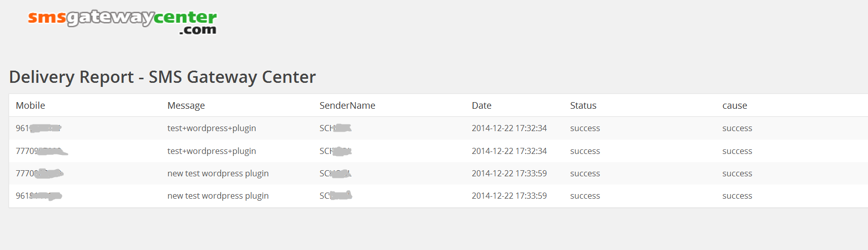Click the first row's Status success value
The image size is (868, 250).
585,129
